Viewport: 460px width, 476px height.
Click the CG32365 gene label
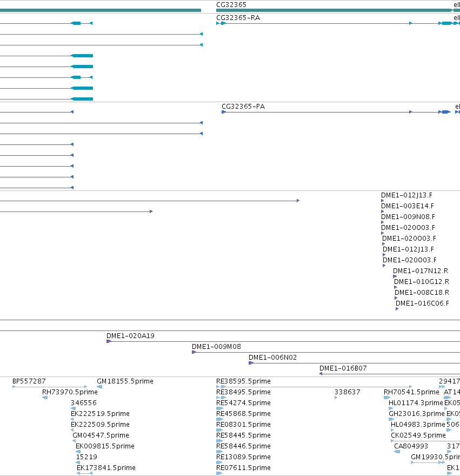[x=231, y=5]
